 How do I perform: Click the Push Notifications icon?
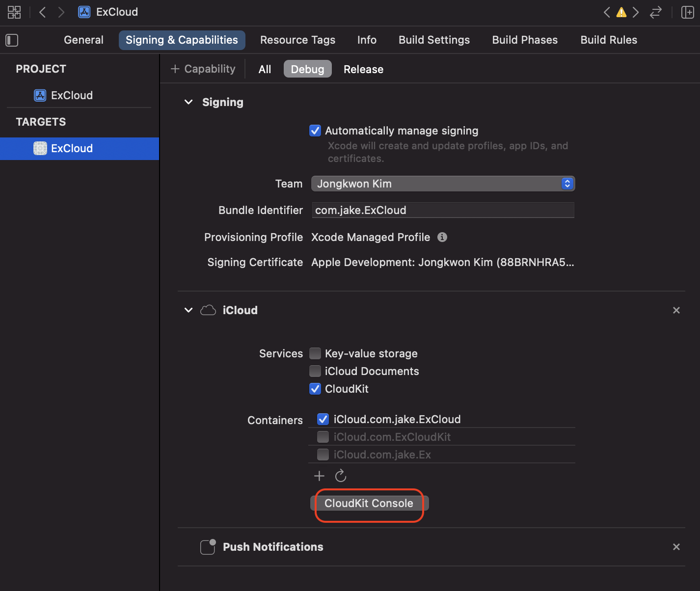208,547
